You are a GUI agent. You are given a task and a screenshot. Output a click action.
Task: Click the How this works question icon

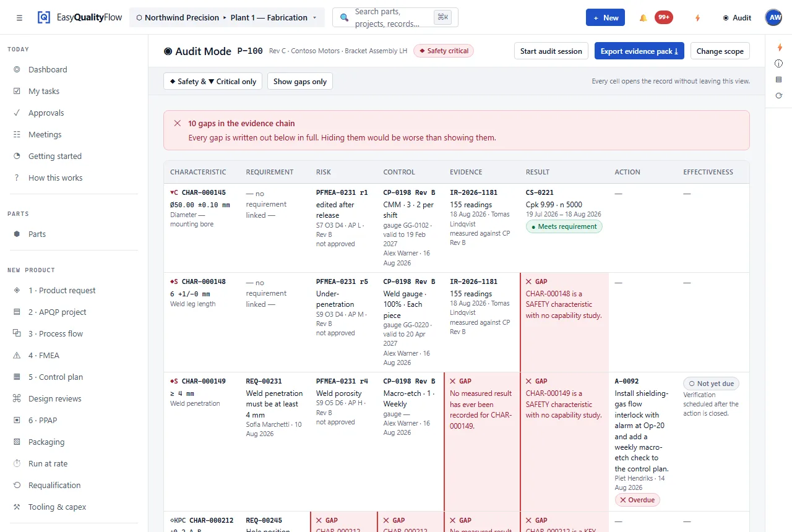pyautogui.click(x=17, y=178)
